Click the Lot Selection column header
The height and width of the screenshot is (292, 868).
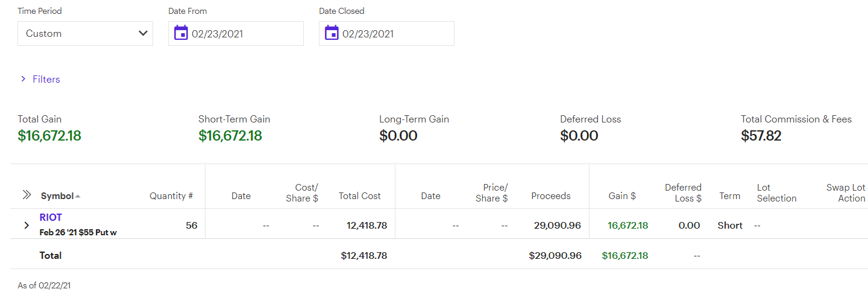(776, 192)
